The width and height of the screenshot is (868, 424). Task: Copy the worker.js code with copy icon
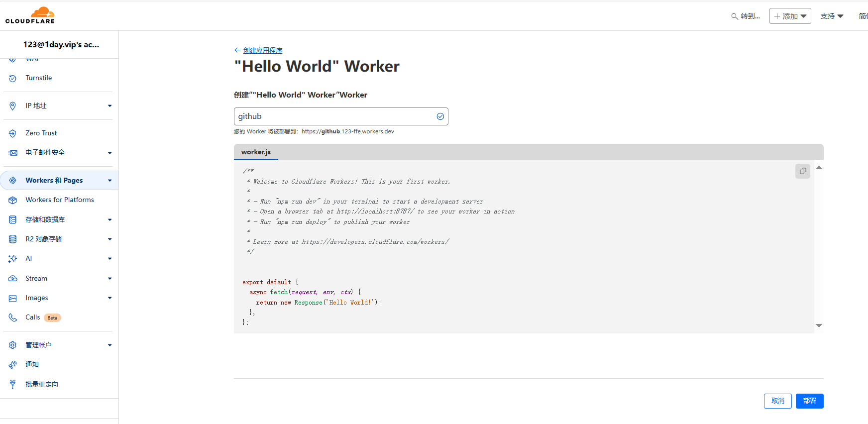[x=803, y=171]
